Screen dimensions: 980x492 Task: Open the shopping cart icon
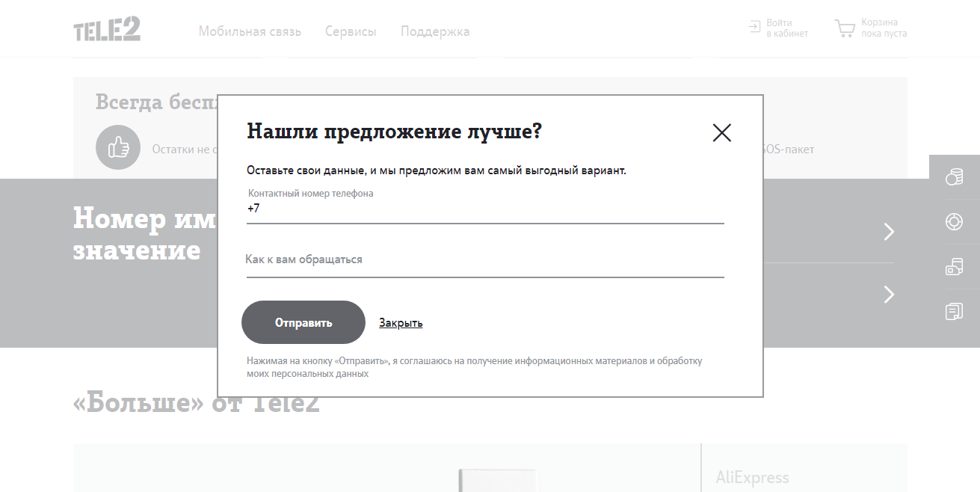845,29
